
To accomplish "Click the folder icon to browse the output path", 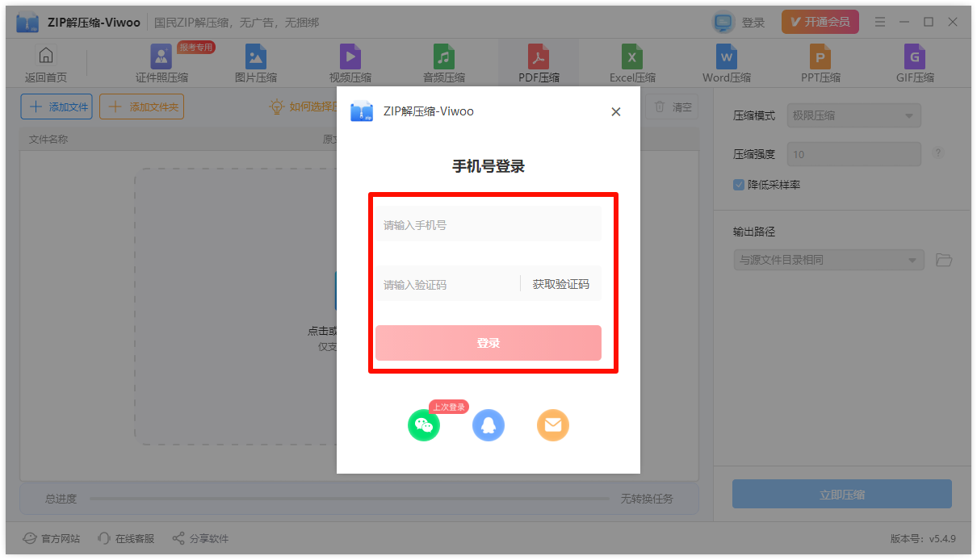I will click(x=944, y=260).
